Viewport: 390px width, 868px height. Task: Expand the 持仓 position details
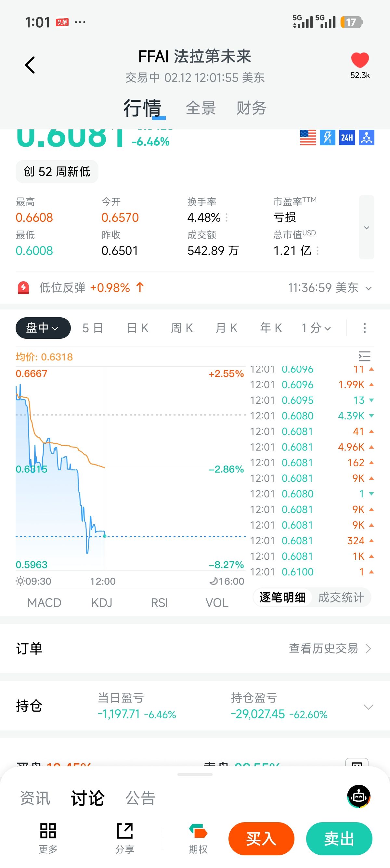(369, 707)
